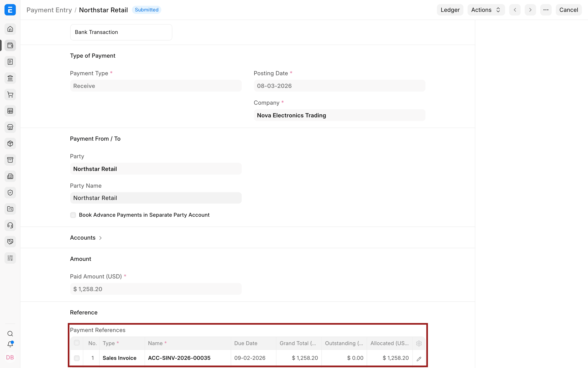
Task: Edit row 1 with pencil icon
Action: (x=419, y=359)
